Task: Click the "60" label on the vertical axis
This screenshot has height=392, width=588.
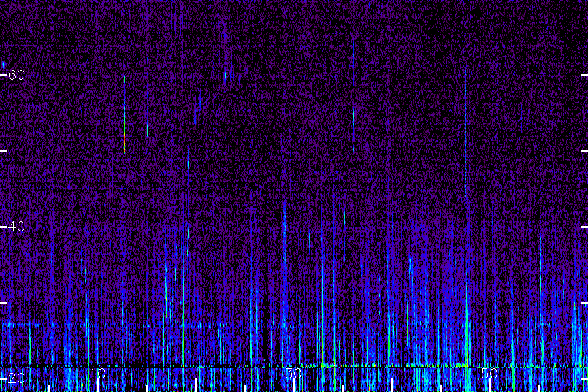Action: 16,75
